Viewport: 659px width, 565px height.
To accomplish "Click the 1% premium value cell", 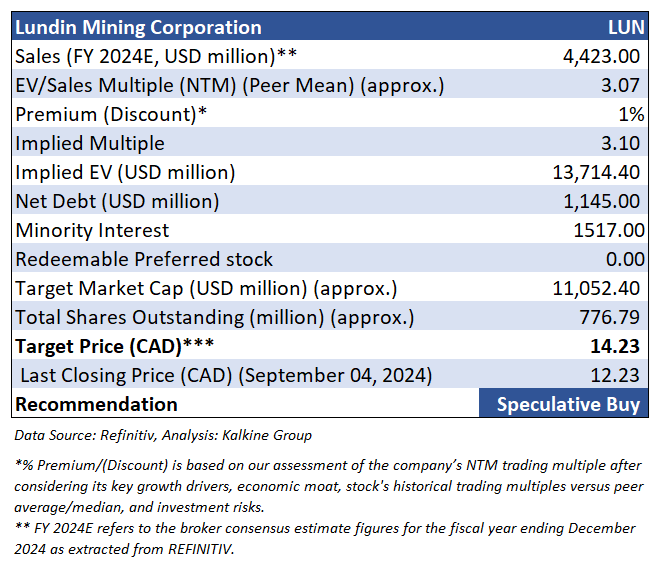I will pyautogui.click(x=627, y=114).
